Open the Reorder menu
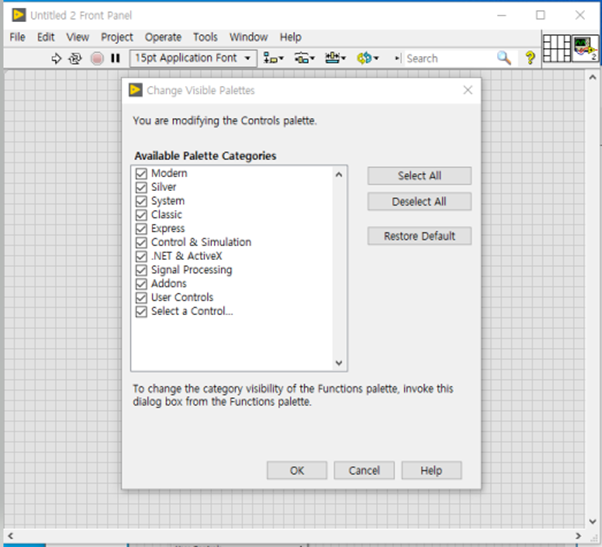The width and height of the screenshot is (602, 547). (x=367, y=58)
